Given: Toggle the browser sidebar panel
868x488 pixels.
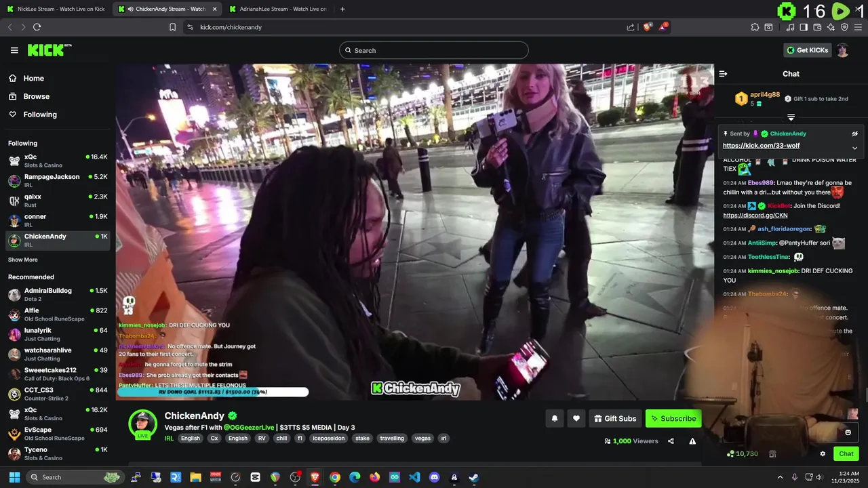Looking at the screenshot, I should click(804, 27).
